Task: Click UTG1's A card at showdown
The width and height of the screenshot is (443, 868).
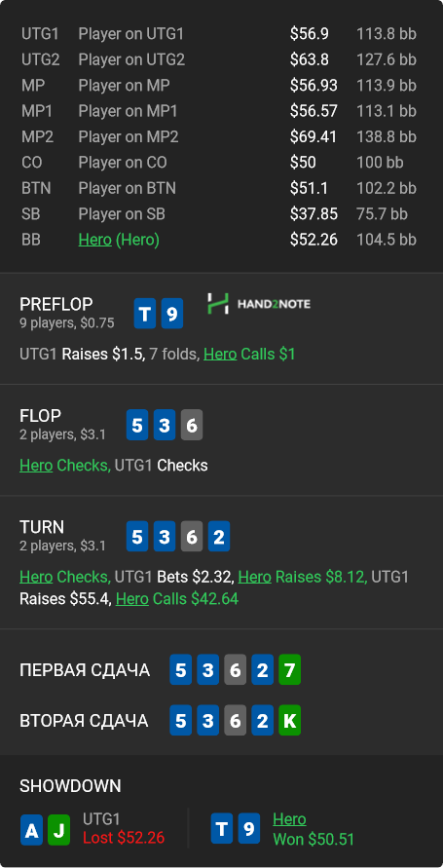Action: click(31, 830)
